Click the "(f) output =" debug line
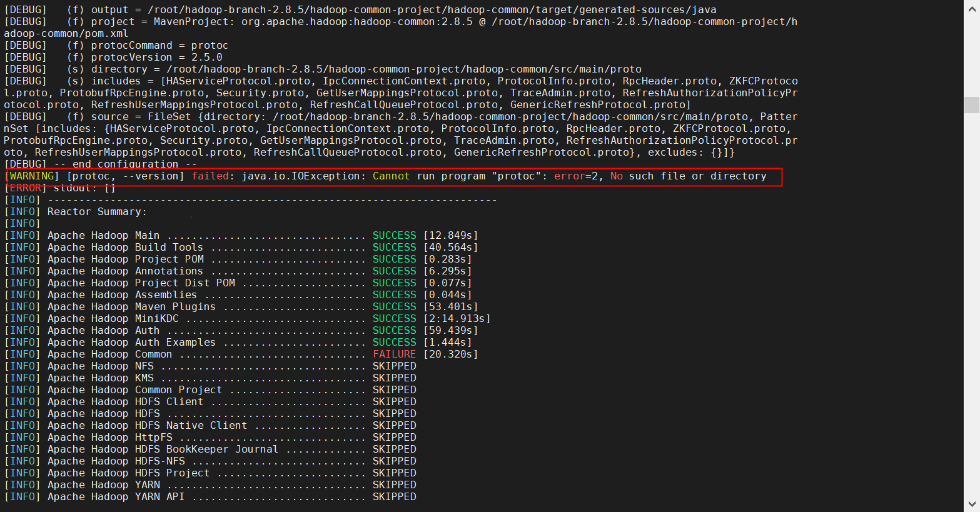This screenshot has height=512, width=980. pyautogui.click(x=360, y=10)
